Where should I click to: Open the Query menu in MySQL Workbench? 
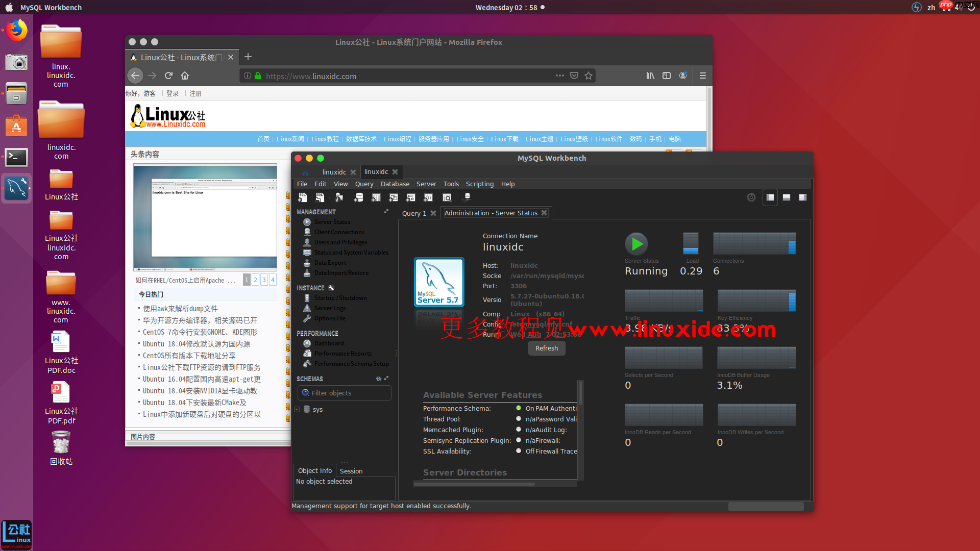(364, 184)
